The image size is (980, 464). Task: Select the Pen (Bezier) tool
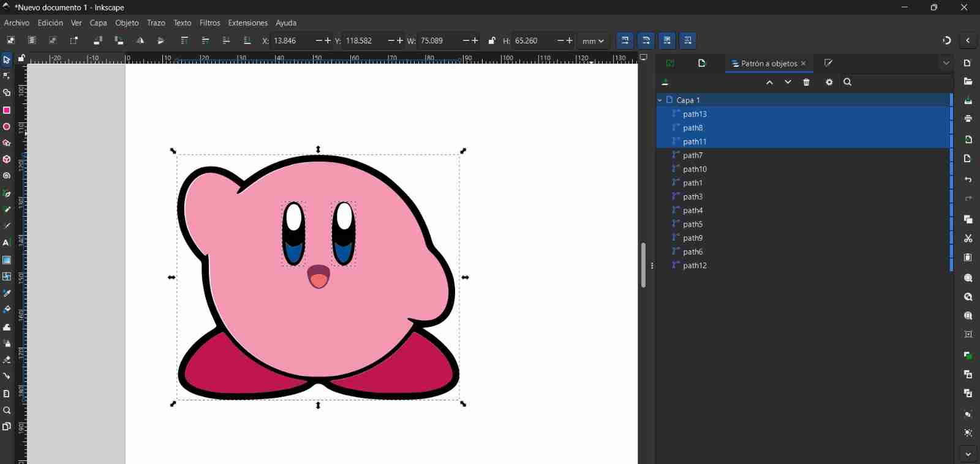click(7, 193)
